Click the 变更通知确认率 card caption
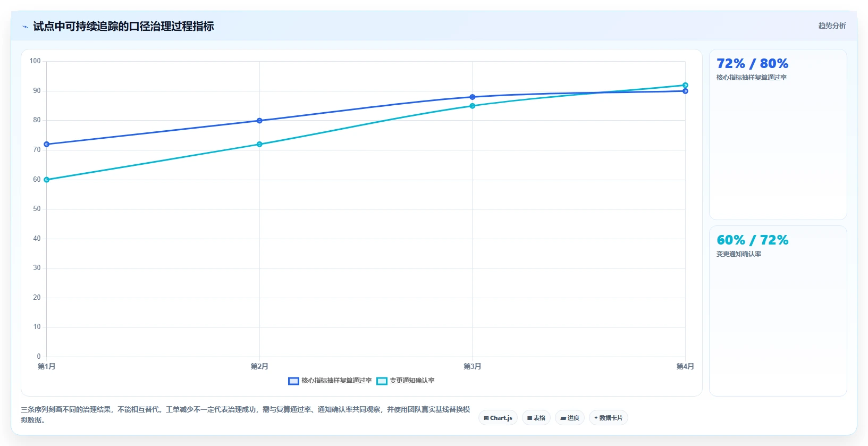868x446 pixels. [739, 254]
